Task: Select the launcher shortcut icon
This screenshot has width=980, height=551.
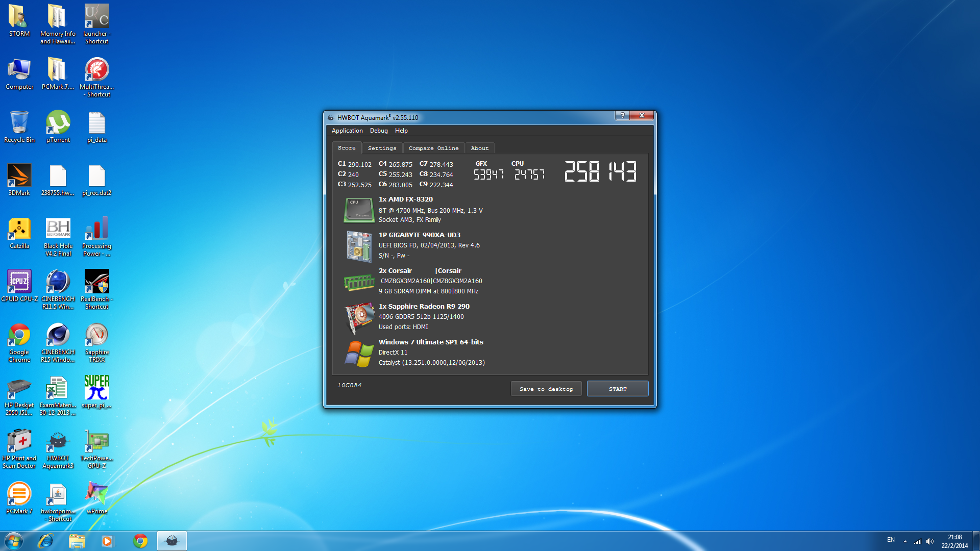Action: (96, 23)
